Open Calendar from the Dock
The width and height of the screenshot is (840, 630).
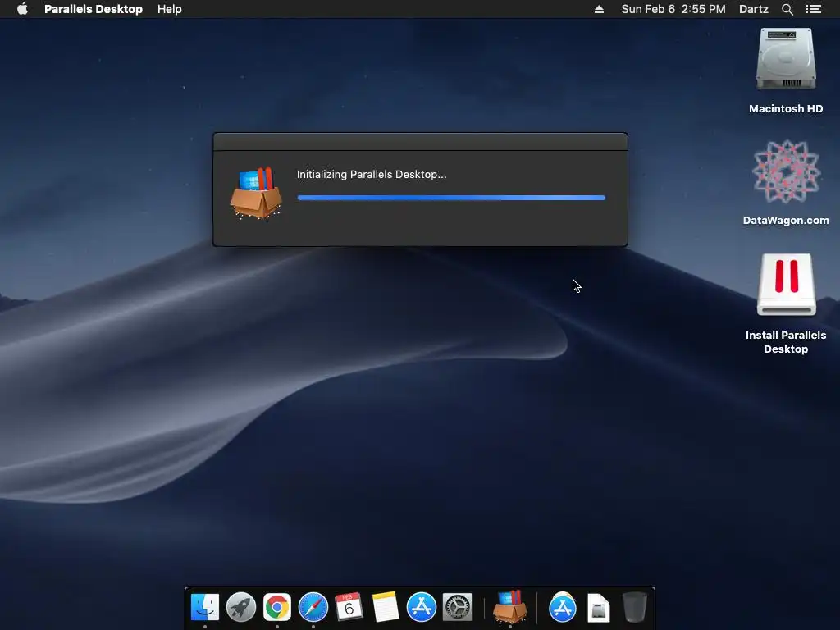click(x=349, y=608)
